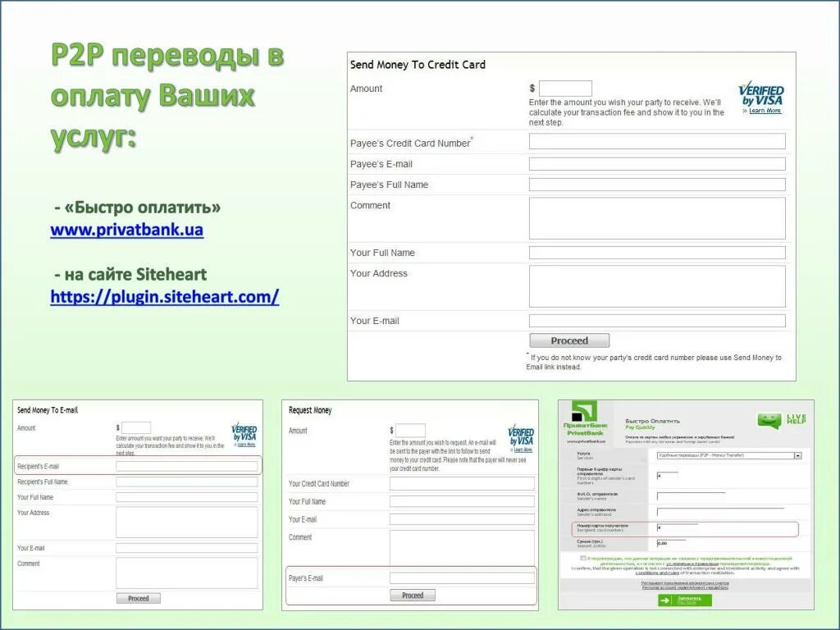
Task: Focus Your Full Name field in Credit Card form
Action: coord(657,253)
